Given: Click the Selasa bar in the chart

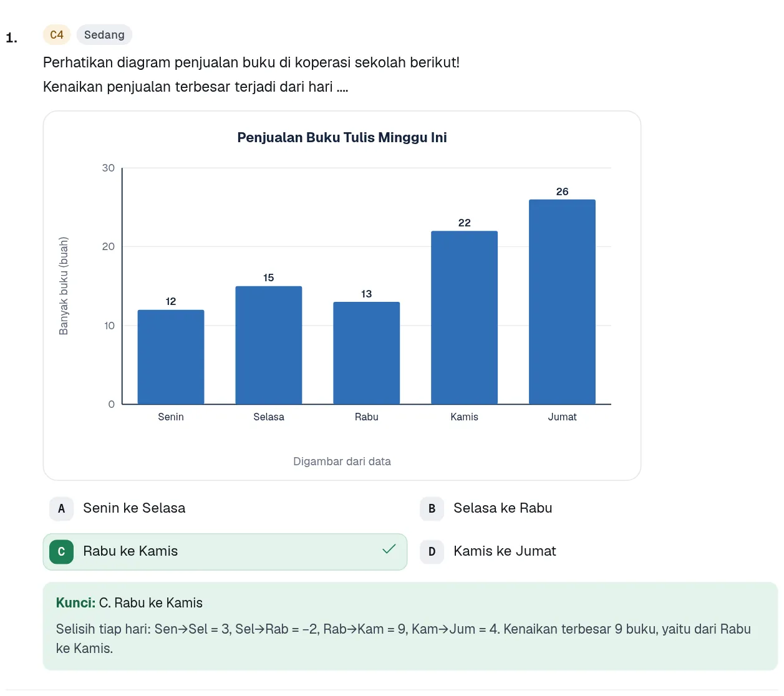Looking at the screenshot, I should (x=269, y=345).
